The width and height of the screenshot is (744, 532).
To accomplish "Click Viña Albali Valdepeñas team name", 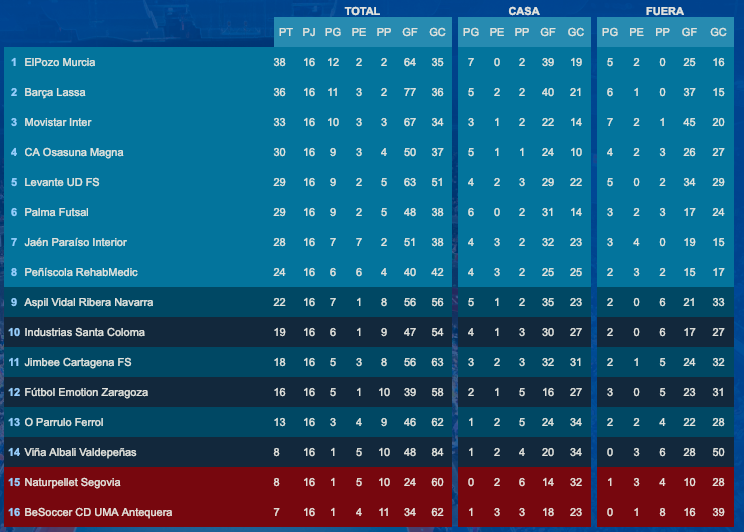I will point(82,452).
